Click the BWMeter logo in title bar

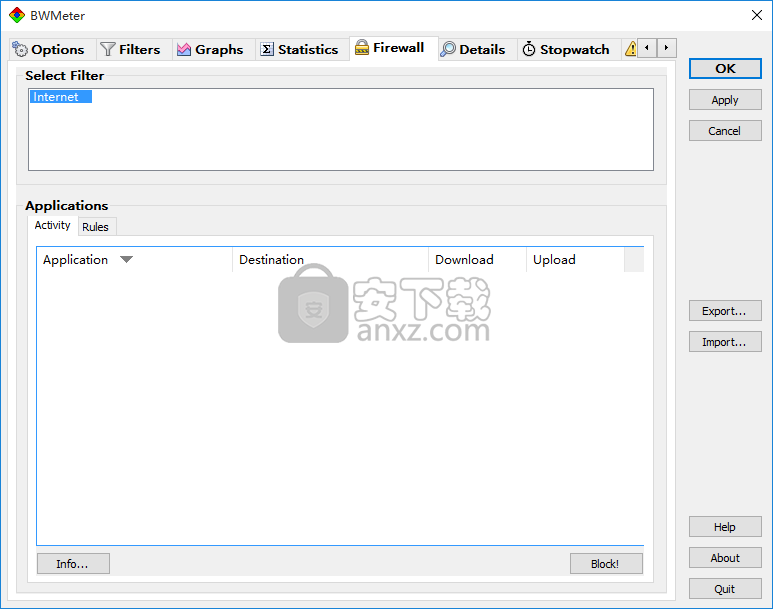click(17, 15)
